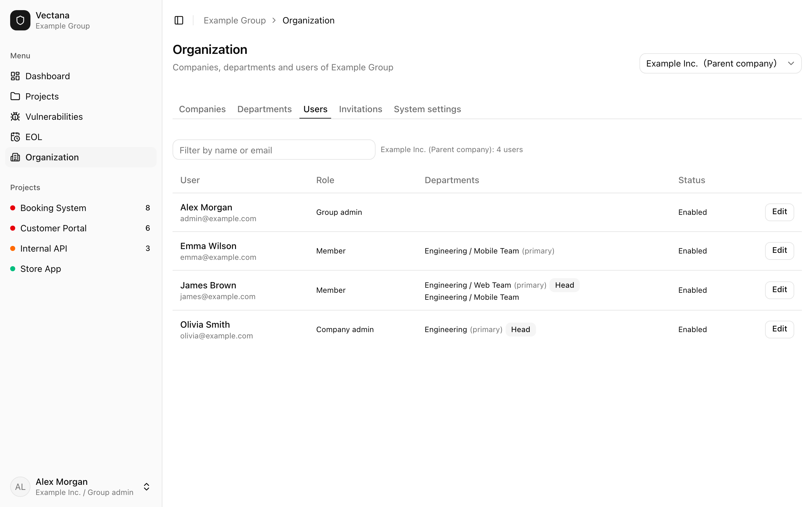
Task: Click the breadcrumb chevron after Example Group
Action: (x=274, y=21)
